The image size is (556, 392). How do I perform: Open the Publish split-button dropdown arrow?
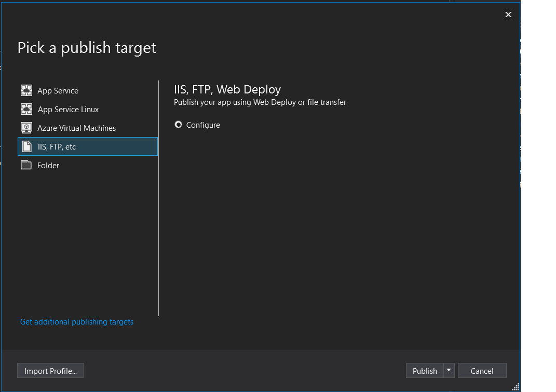click(449, 370)
